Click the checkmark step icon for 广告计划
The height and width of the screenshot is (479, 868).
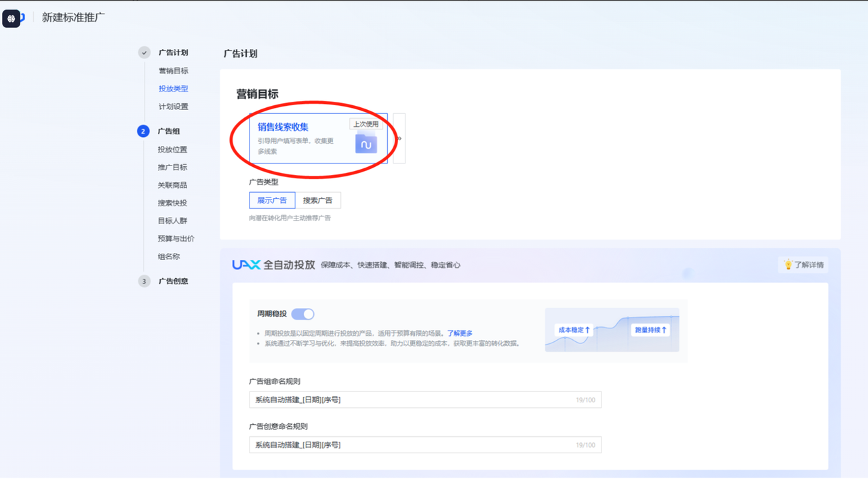pos(144,53)
